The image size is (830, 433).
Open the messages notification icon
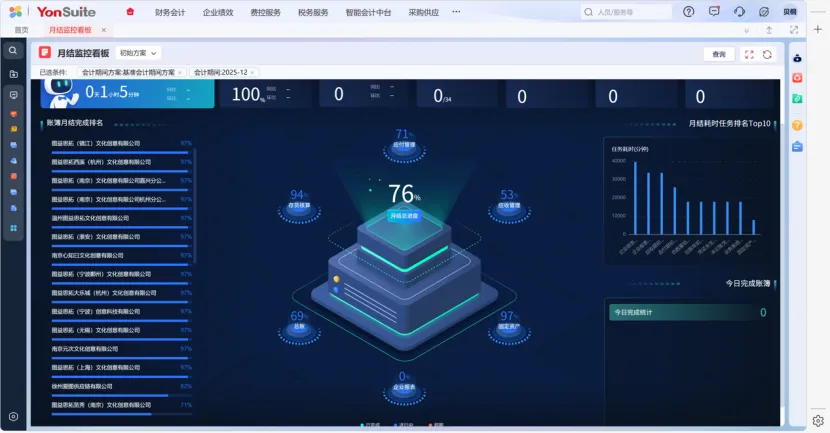click(714, 12)
